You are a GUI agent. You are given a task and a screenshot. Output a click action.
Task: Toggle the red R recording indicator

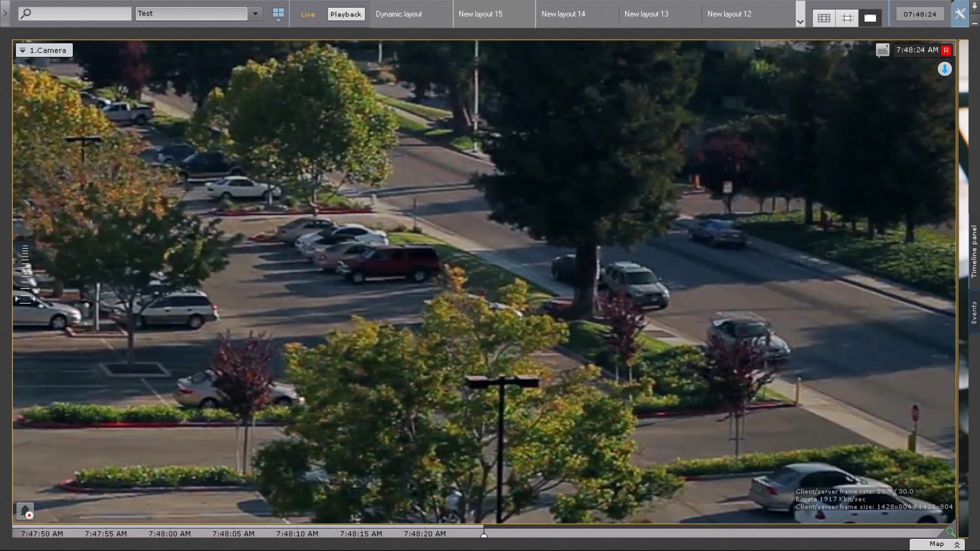(946, 50)
